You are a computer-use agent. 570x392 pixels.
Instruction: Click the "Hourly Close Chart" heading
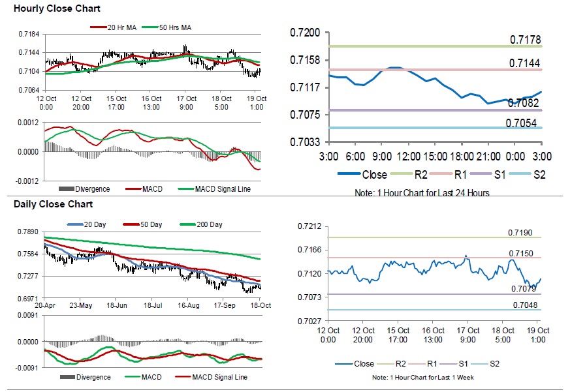coord(57,8)
